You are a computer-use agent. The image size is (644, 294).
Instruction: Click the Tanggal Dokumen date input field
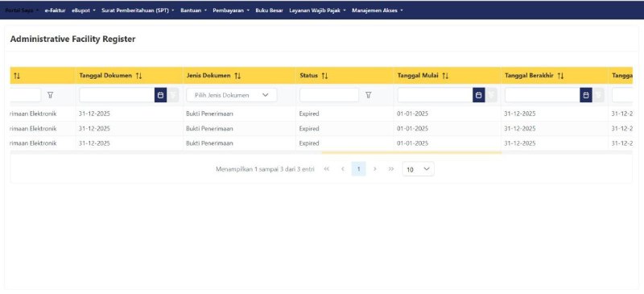coord(117,95)
